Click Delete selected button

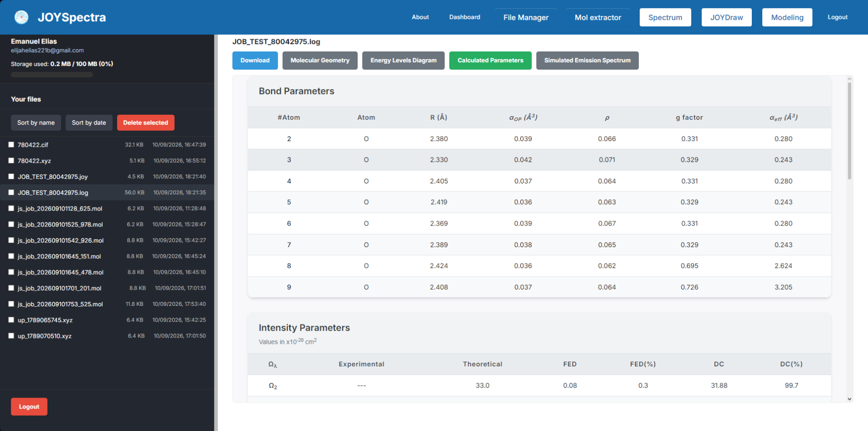(146, 122)
